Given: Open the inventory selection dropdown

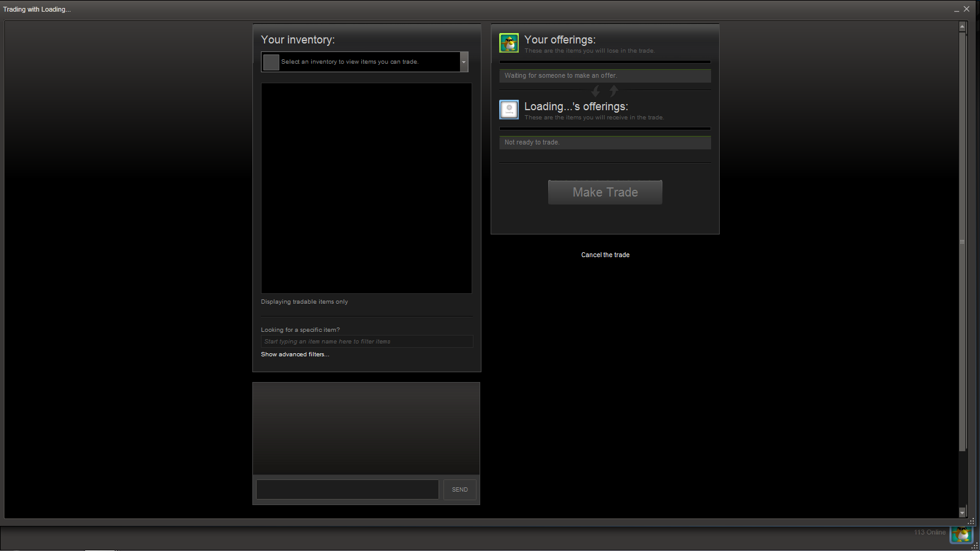Looking at the screenshot, I should click(364, 62).
